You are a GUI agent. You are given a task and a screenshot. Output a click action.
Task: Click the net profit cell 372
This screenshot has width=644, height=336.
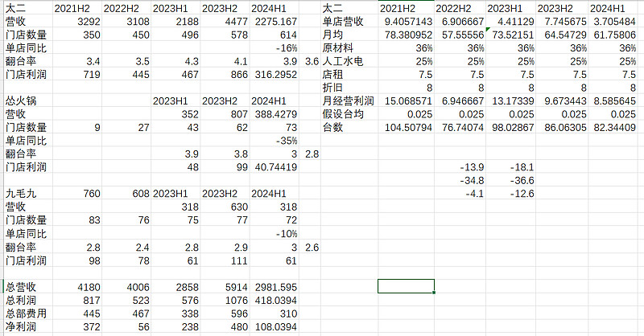[77, 326]
